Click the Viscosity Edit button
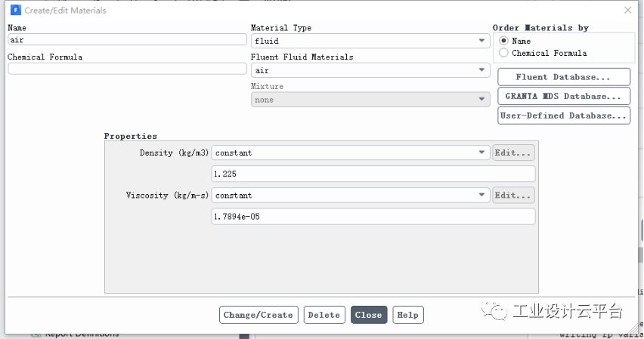 point(513,196)
